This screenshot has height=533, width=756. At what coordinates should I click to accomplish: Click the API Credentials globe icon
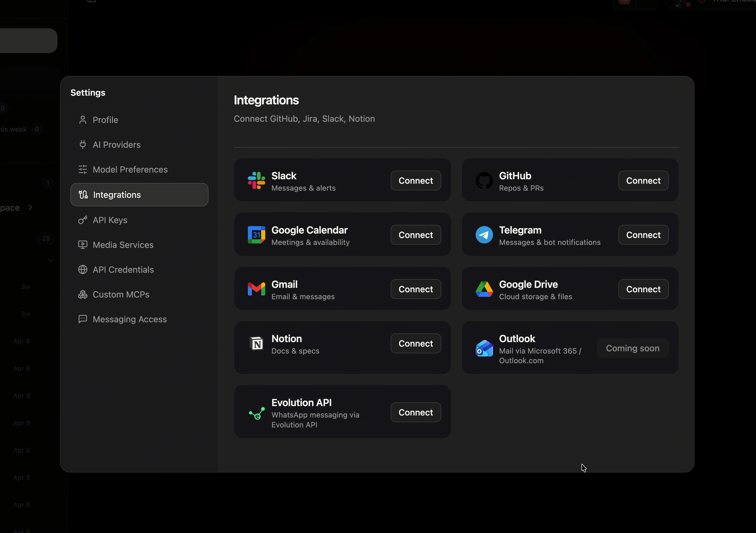pyautogui.click(x=83, y=269)
